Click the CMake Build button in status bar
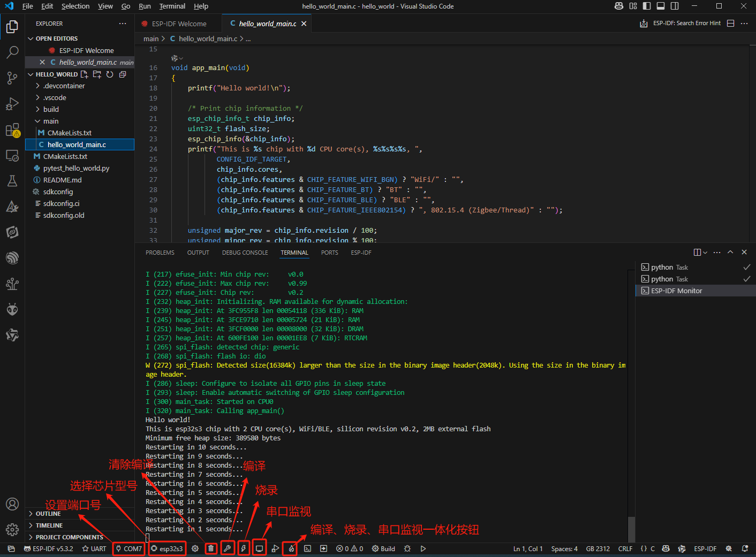This screenshot has height=557, width=756. [x=383, y=548]
